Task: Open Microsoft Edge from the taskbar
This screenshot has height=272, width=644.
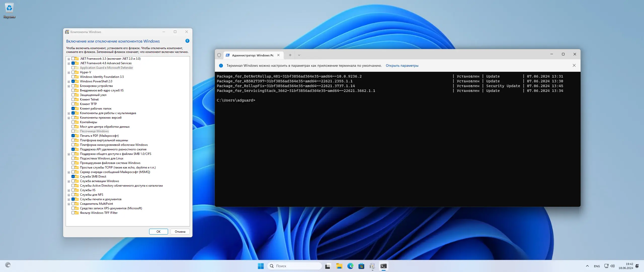Action: point(350,266)
